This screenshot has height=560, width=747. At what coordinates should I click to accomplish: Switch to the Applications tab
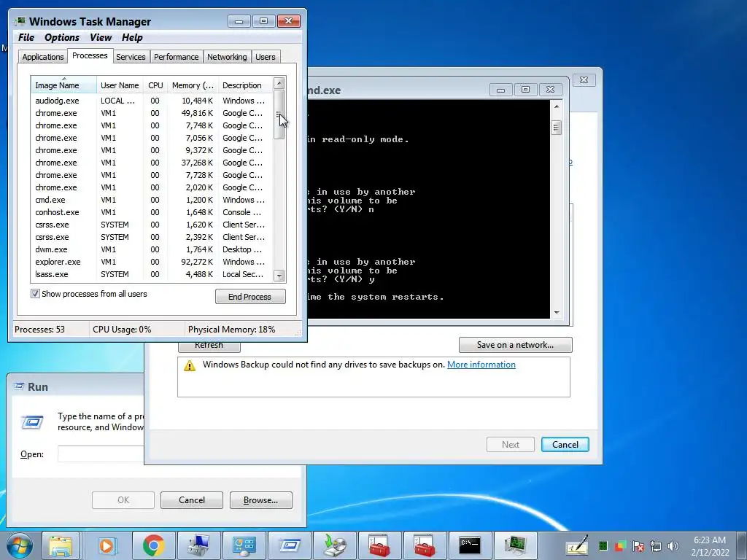43,57
